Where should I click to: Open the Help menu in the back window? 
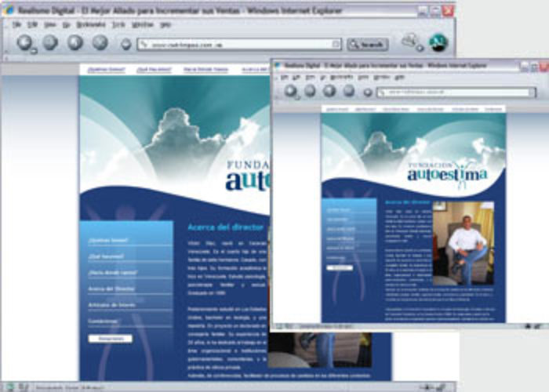point(165,24)
